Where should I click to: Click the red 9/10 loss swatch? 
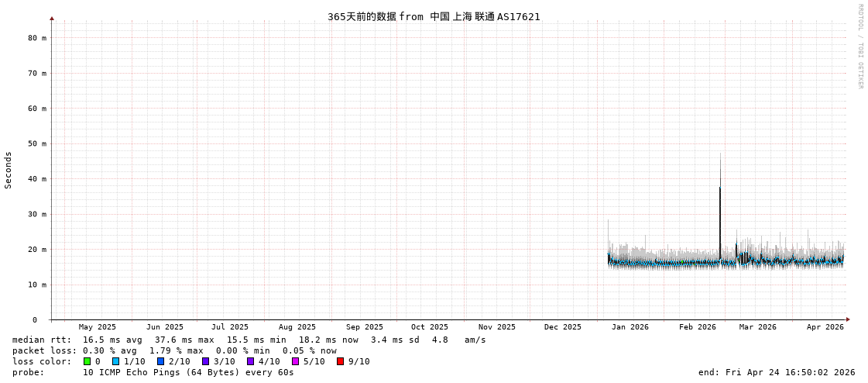pos(340,361)
